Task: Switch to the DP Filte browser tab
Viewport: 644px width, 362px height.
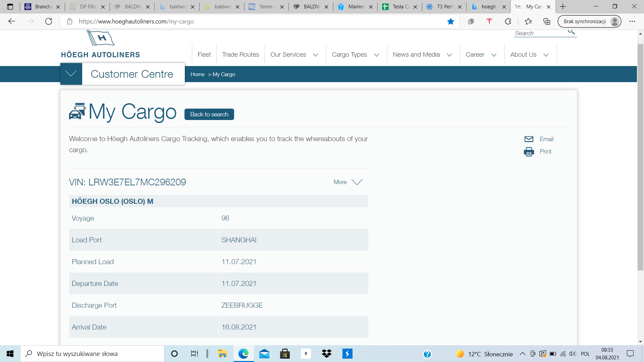Action: tap(87, 7)
